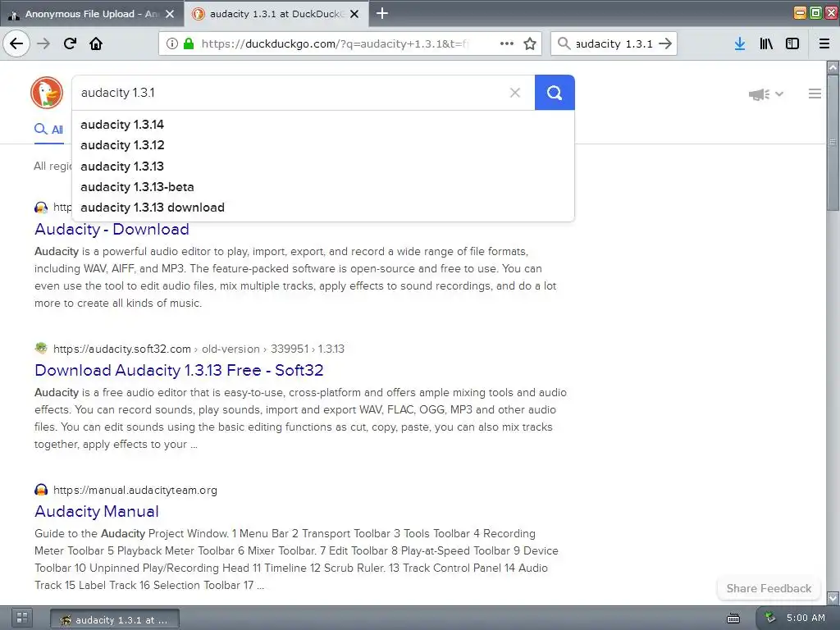Open the megaphone announcements dropdown
This screenshot has height=630, width=840.
[766, 94]
